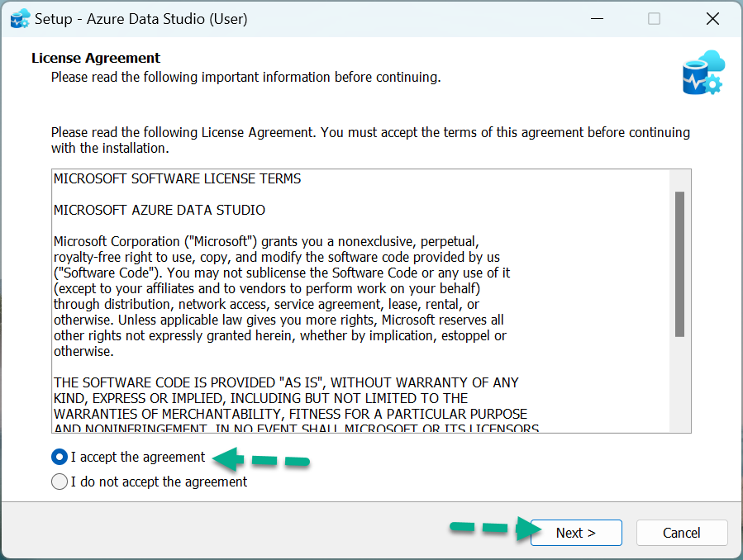Cancel the Azure Data Studio setup
Viewport: 743px width, 560px height.
click(x=681, y=533)
